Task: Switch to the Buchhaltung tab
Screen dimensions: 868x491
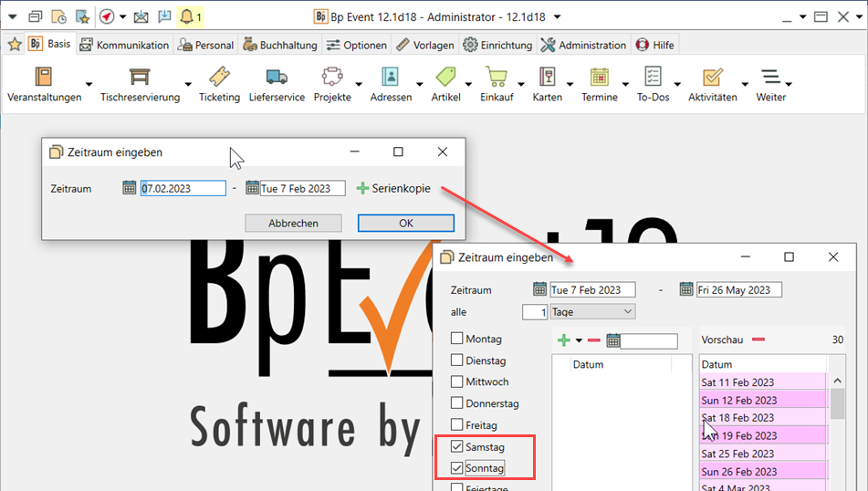Action: click(280, 45)
